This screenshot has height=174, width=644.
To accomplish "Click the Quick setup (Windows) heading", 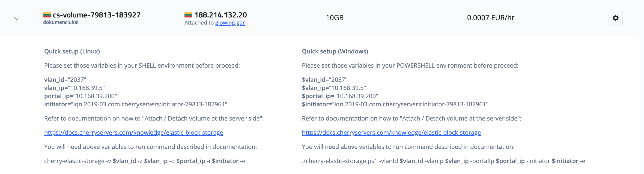I will click(335, 51).
